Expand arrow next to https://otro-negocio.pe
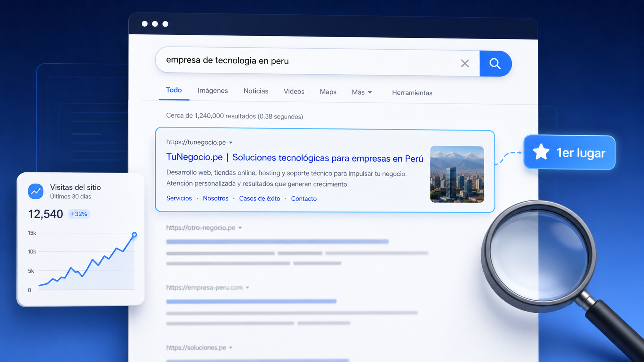This screenshot has width=644, height=362. tap(240, 228)
